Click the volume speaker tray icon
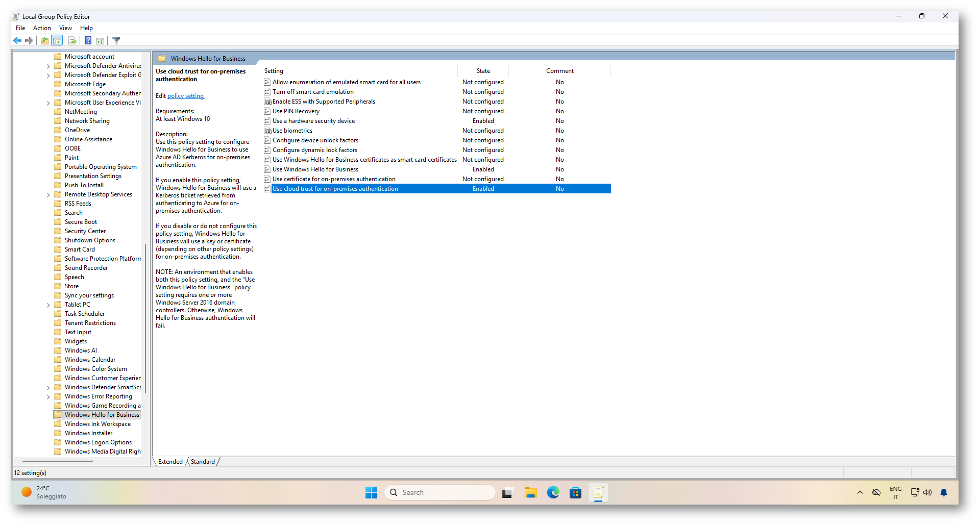 click(927, 493)
